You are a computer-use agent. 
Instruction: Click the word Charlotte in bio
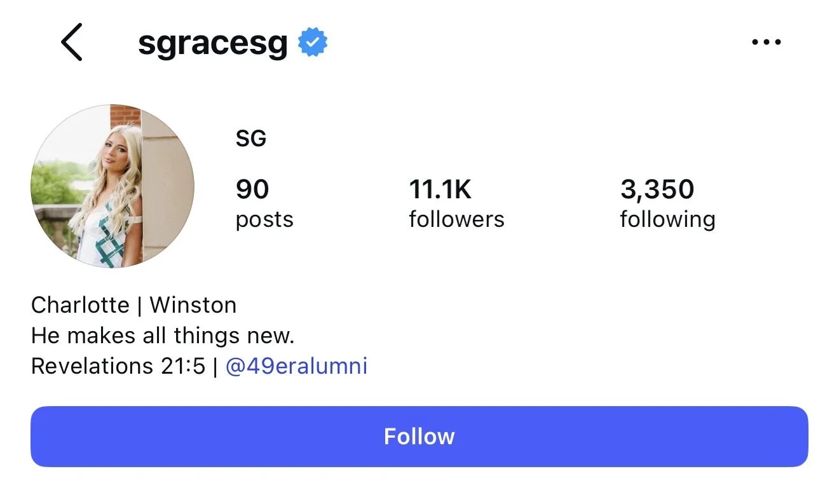tap(80, 305)
